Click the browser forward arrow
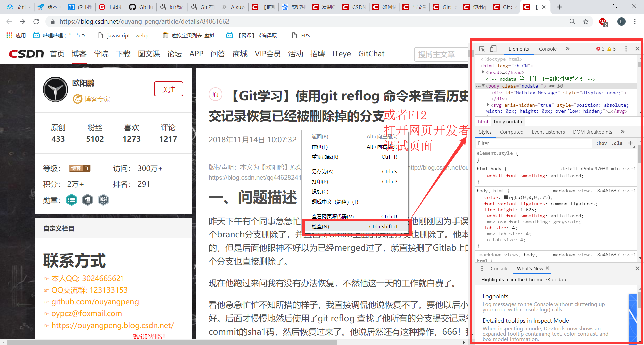The image size is (644, 345). 22,21
